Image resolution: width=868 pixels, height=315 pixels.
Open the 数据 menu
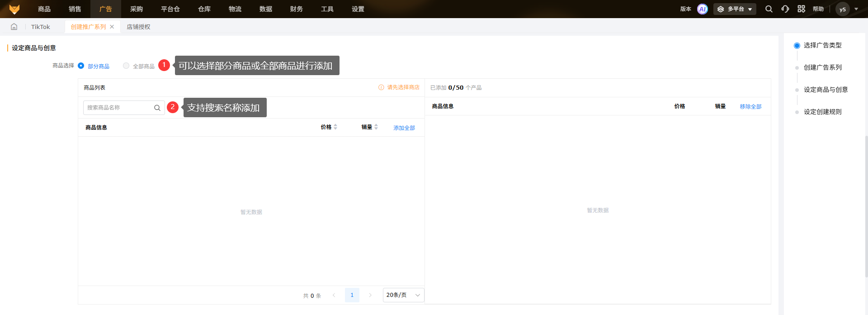[x=266, y=9]
